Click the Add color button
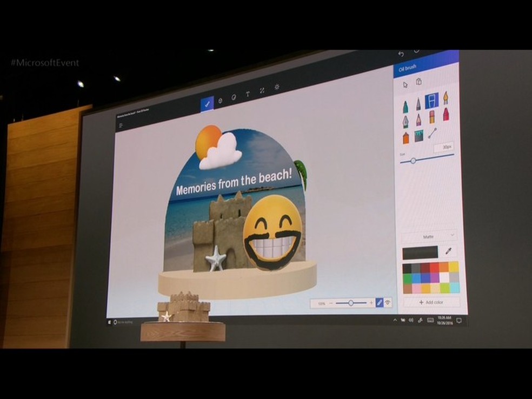The height and width of the screenshot is (399, 532). (431, 302)
